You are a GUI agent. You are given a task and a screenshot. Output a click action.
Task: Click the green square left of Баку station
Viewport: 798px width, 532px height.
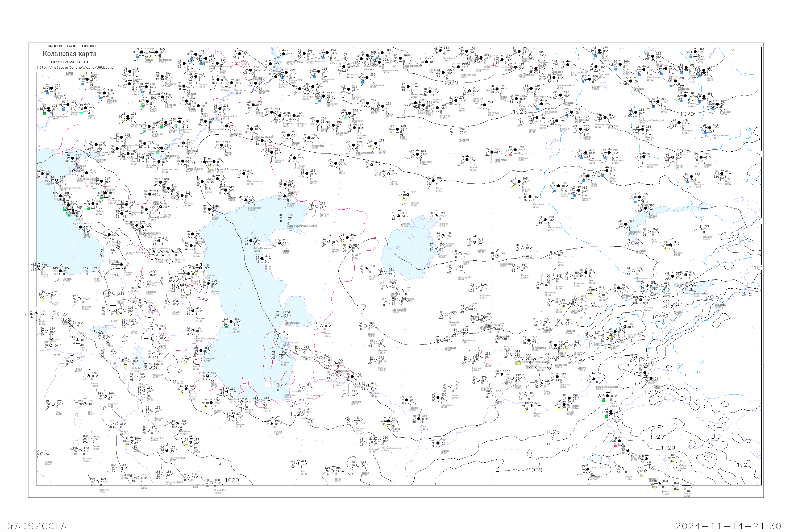[226, 326]
